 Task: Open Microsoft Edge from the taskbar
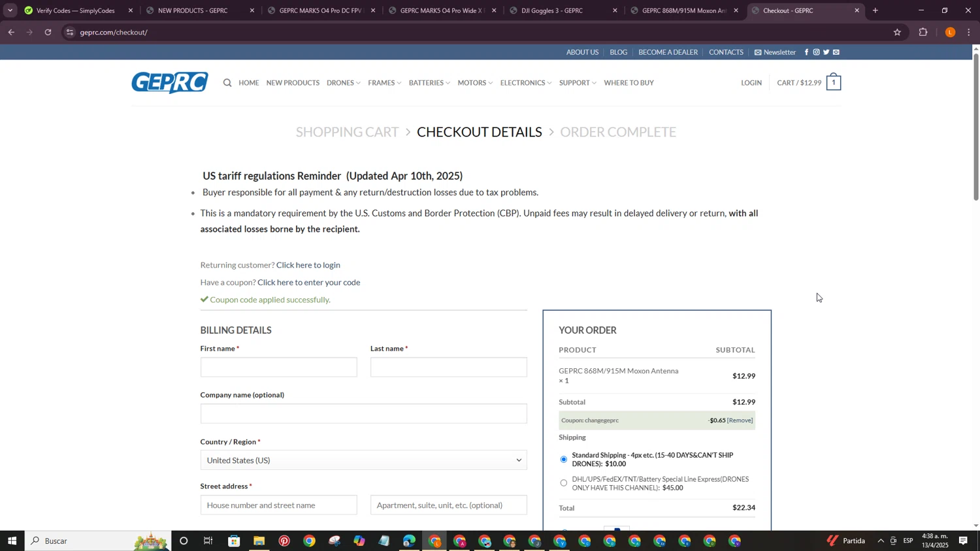click(409, 541)
